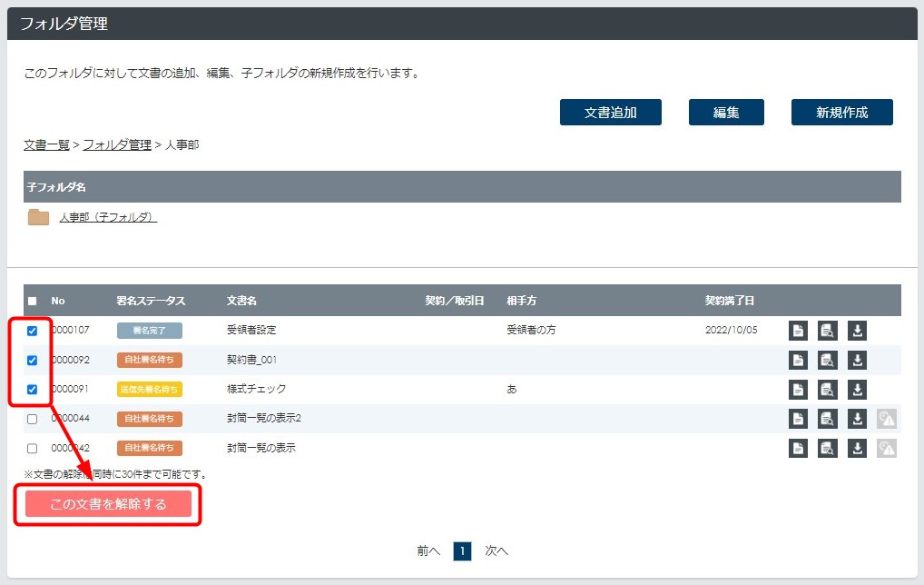
Task: Click the document detail icon for 受領者設定
Action: [797, 331]
